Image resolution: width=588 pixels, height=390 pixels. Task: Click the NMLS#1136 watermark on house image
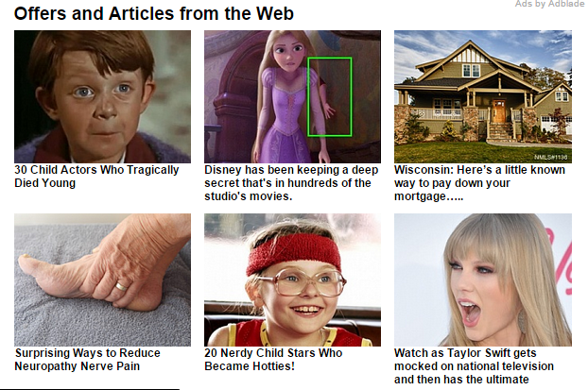[551, 157]
